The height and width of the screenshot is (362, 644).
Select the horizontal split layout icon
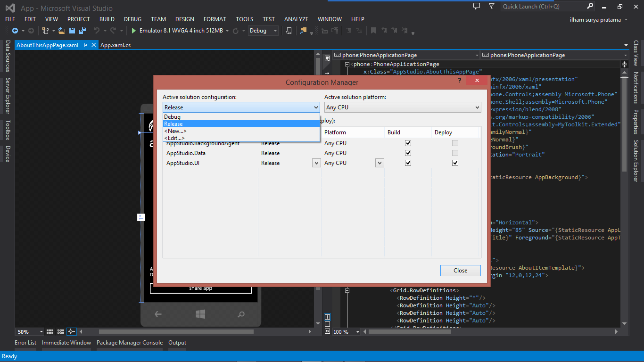327,324
